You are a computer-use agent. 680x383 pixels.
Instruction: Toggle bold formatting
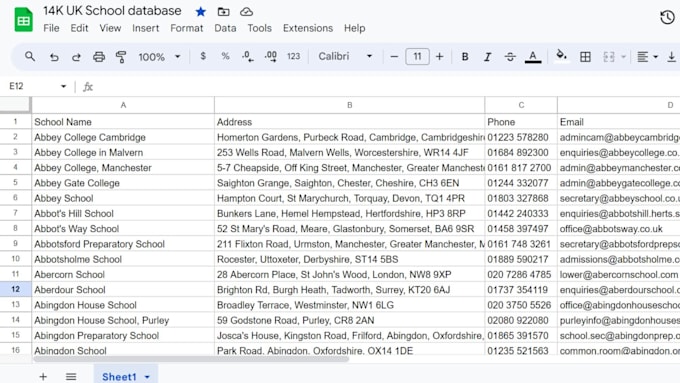tap(464, 57)
